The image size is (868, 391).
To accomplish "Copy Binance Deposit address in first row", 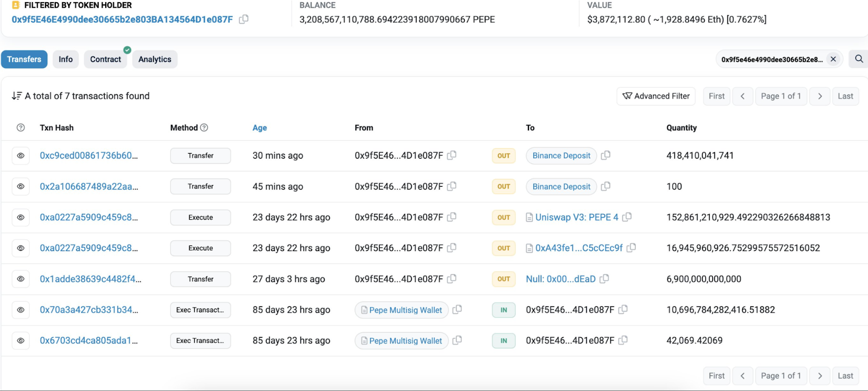I will point(606,155).
